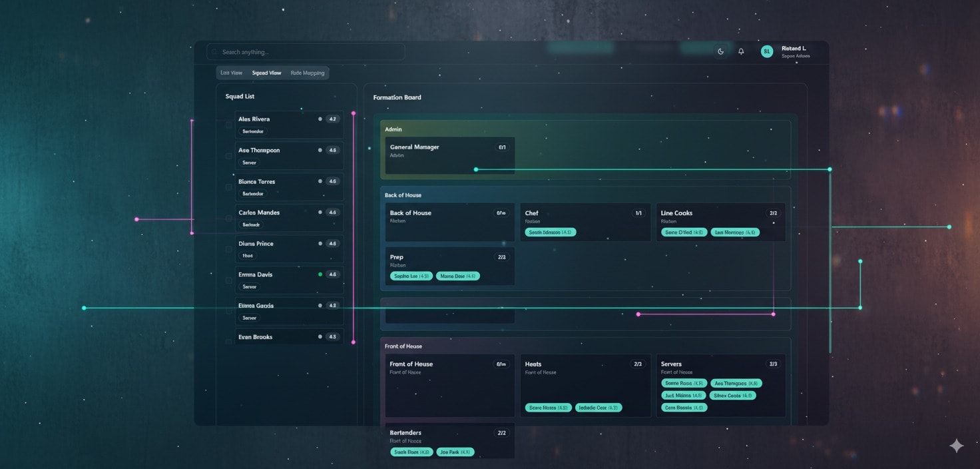
Task: Toggle dark mode with the moon icon
Action: click(720, 51)
